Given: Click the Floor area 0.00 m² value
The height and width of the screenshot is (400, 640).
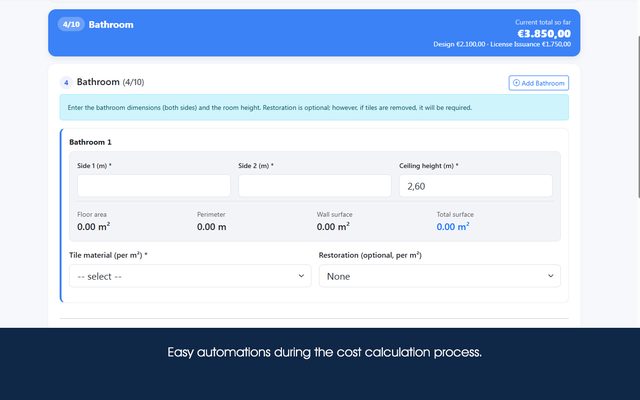Looking at the screenshot, I should pos(93,227).
